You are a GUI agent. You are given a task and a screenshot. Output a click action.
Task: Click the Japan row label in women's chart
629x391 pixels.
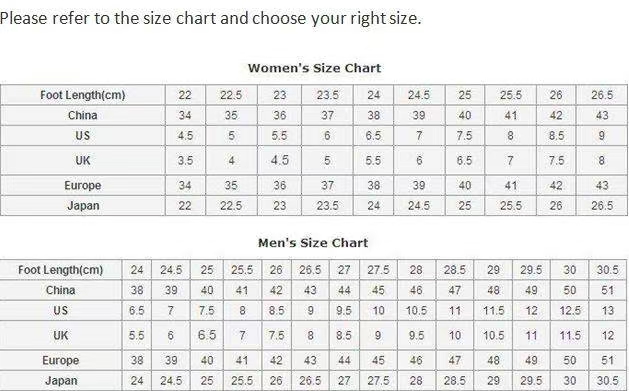click(83, 205)
